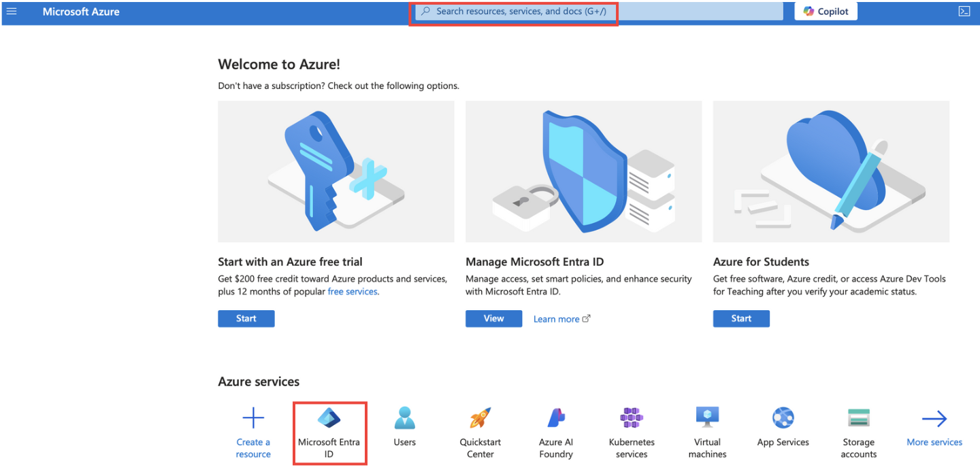Screen dimensions: 980x476
Task: Expand More services arrow
Action: point(934,418)
